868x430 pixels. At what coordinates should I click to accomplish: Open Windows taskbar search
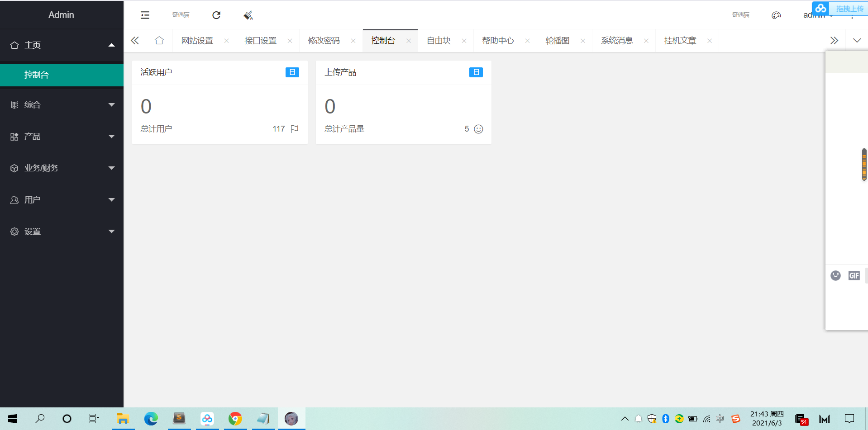point(40,419)
